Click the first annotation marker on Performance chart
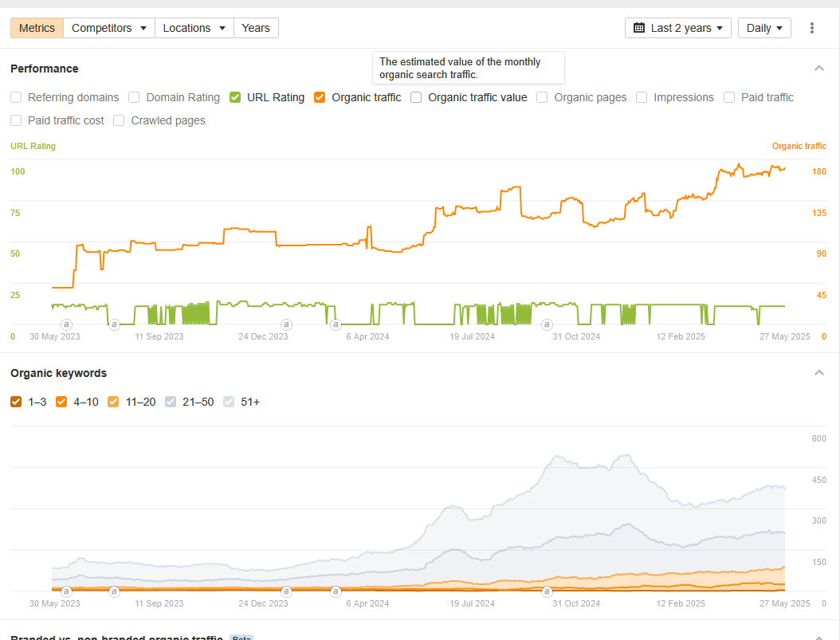The width and height of the screenshot is (840, 640). [66, 324]
